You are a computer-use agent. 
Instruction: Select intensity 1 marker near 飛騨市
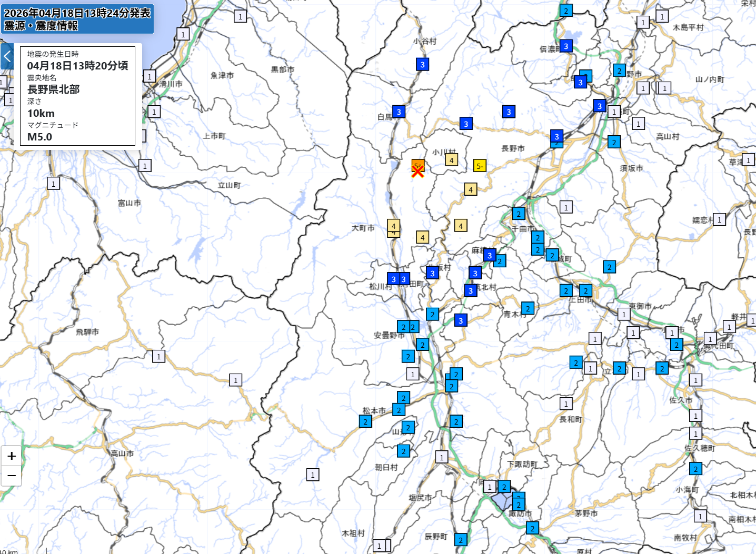tap(158, 356)
